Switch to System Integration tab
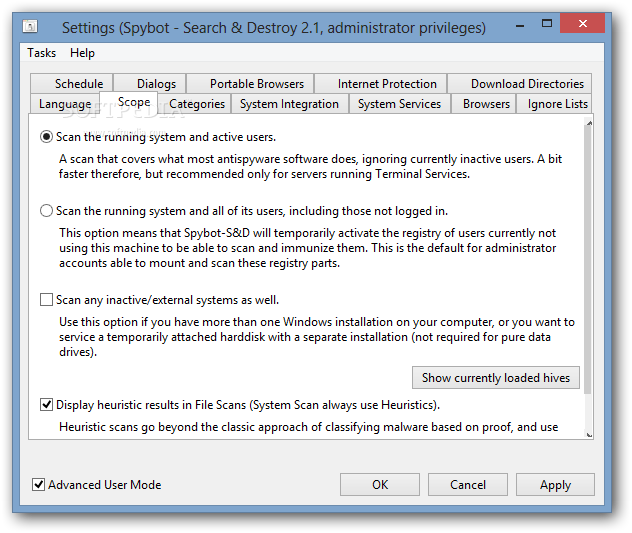The height and width of the screenshot is (533, 632). pyautogui.click(x=289, y=104)
